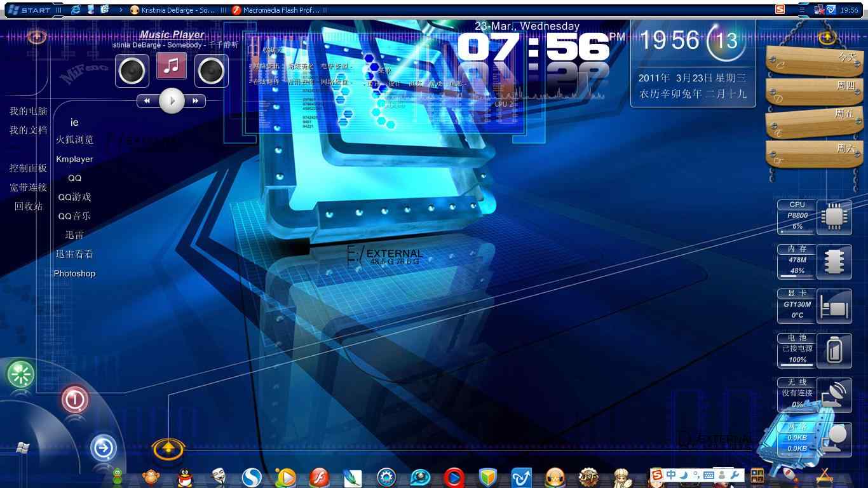The height and width of the screenshot is (488, 868).
Task: Select the 周六 wooden weather sign
Action: click(815, 154)
